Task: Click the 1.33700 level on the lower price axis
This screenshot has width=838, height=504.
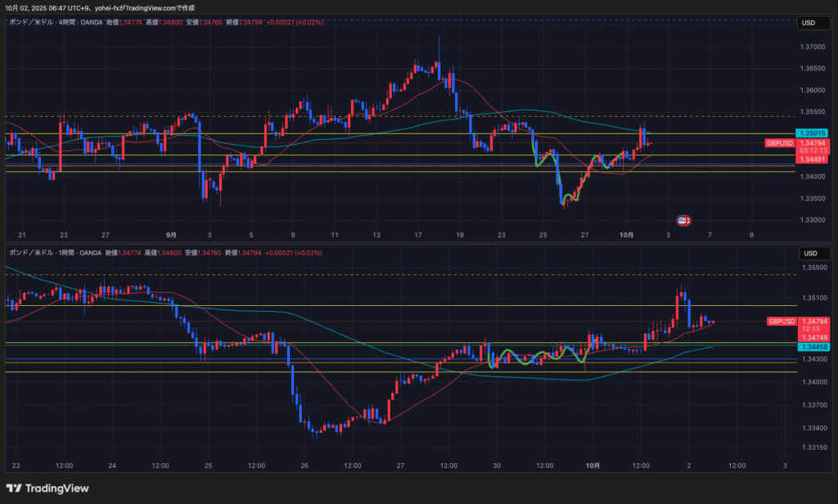Action: tap(813, 405)
